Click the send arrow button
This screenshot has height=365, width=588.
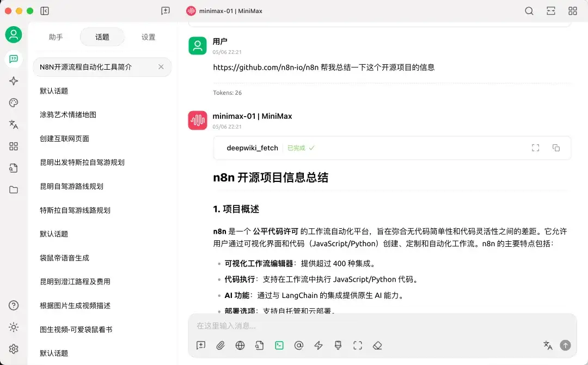tap(565, 345)
